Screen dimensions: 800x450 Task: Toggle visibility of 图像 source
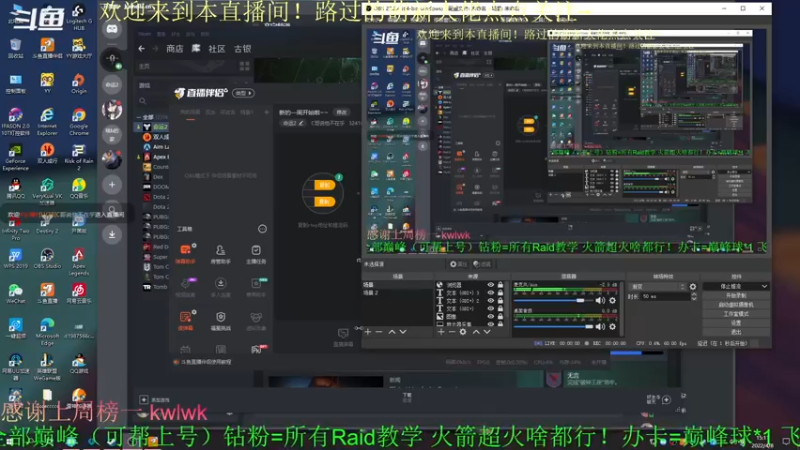coord(491,316)
